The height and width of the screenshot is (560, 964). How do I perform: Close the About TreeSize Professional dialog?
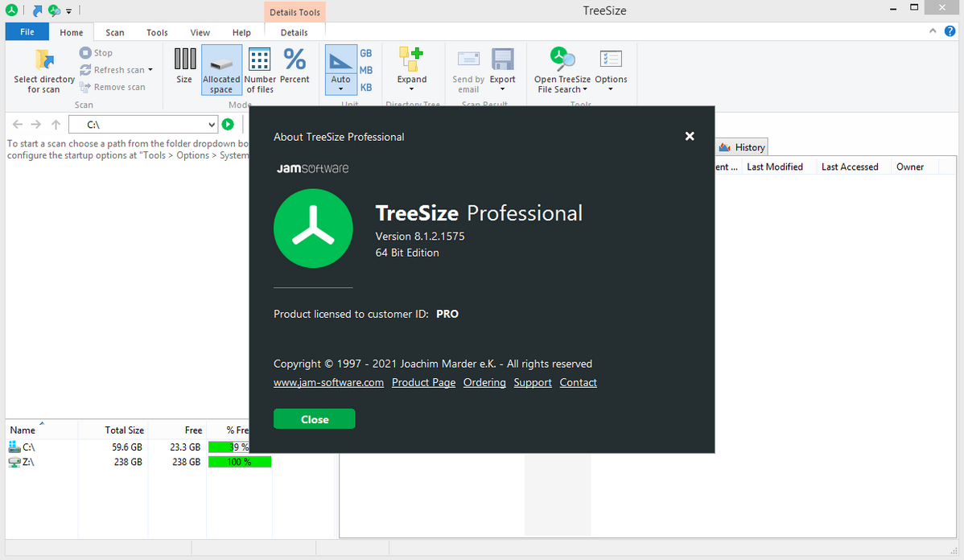690,136
